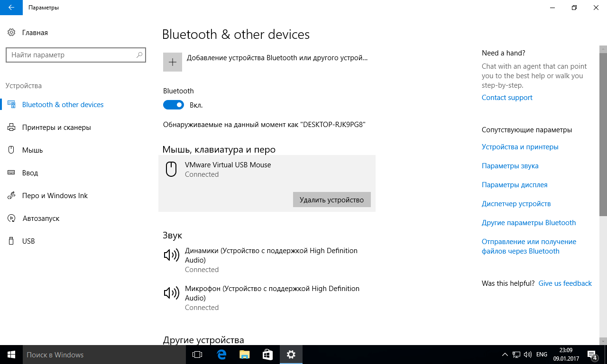Image resolution: width=607 pixels, height=364 pixels.
Task: Open Microsoft Edge from the taskbar
Action: pyautogui.click(x=221, y=354)
